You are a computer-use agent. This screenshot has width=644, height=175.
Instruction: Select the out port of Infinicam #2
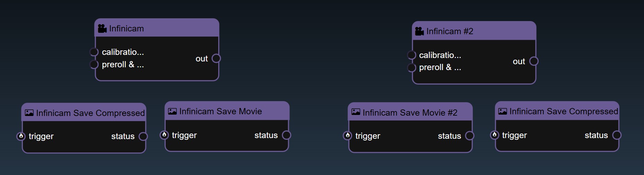click(x=534, y=61)
